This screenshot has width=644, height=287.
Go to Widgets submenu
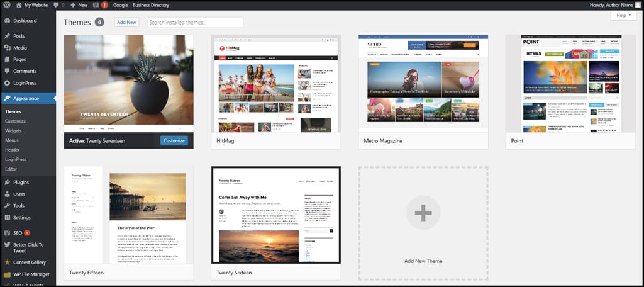(x=13, y=131)
